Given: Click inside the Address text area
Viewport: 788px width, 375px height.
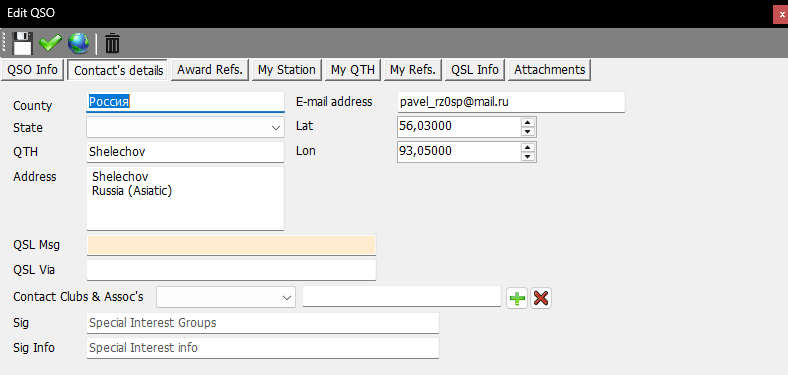Looking at the screenshot, I should pyautogui.click(x=185, y=199).
